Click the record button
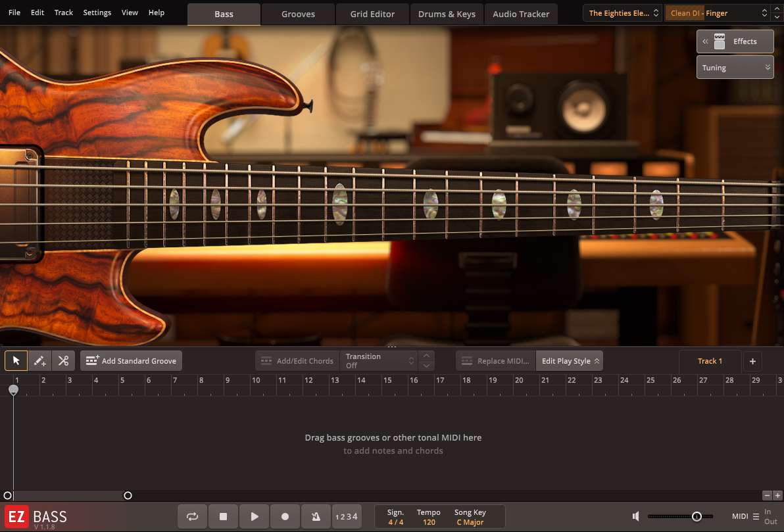 point(285,516)
